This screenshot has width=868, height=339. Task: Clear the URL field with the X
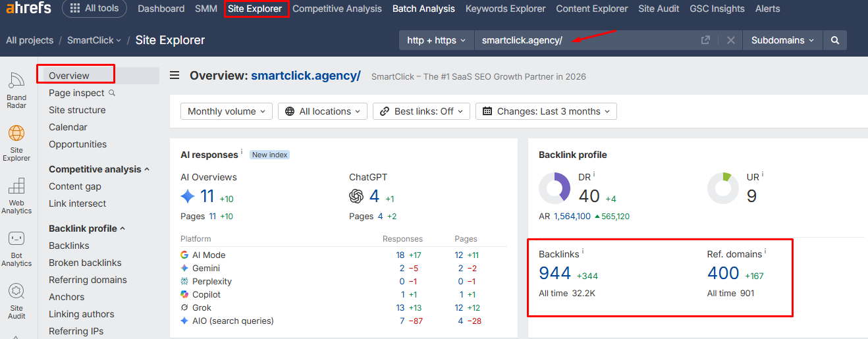click(x=730, y=40)
